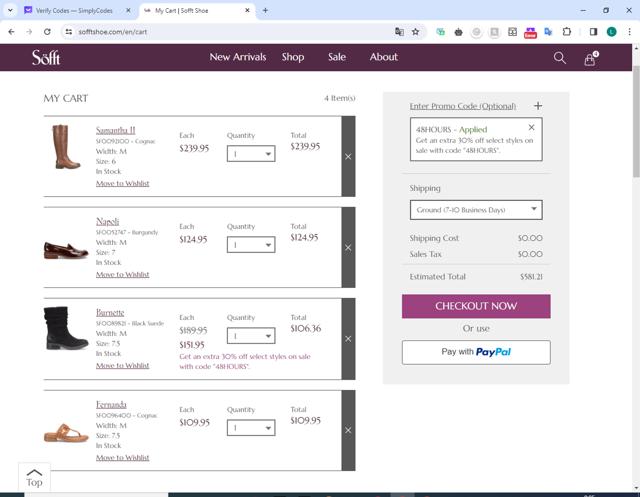Open Samantha II product link

coord(116,130)
